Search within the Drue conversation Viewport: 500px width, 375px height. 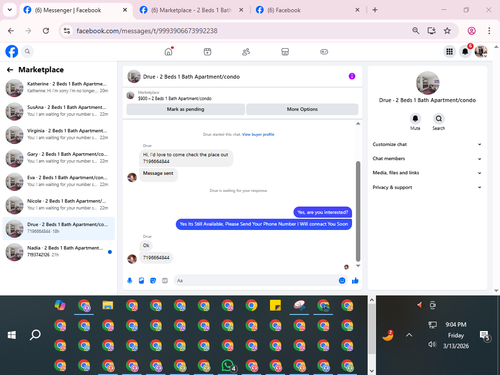tap(439, 119)
